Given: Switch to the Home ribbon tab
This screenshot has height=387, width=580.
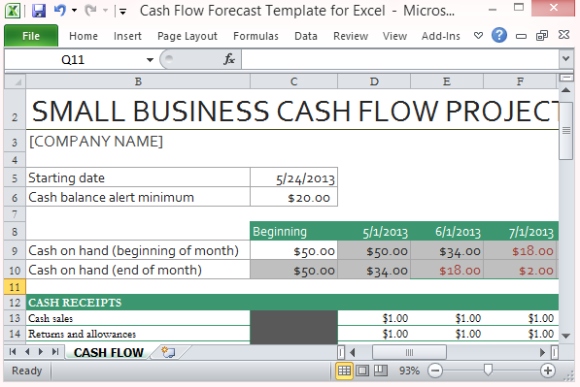Looking at the screenshot, I should pos(83,36).
